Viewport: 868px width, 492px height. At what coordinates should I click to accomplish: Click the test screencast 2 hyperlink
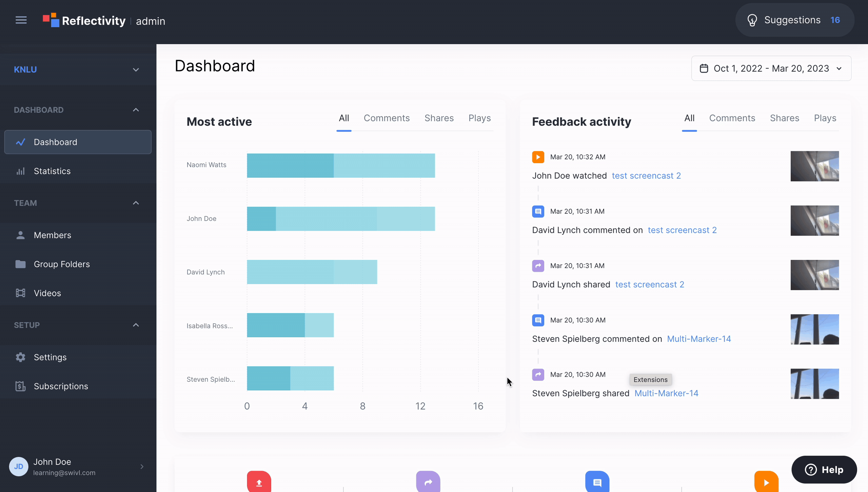(x=646, y=175)
